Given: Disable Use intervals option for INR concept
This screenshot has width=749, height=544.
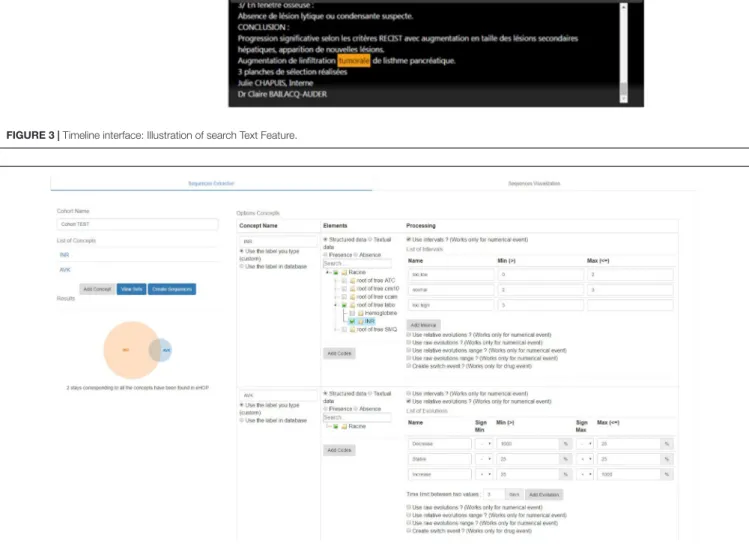Looking at the screenshot, I should 408,239.
